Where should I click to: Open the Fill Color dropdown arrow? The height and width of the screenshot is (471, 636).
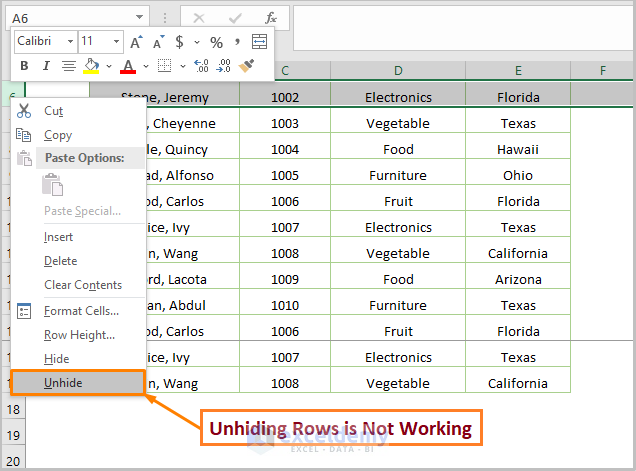pos(109,66)
